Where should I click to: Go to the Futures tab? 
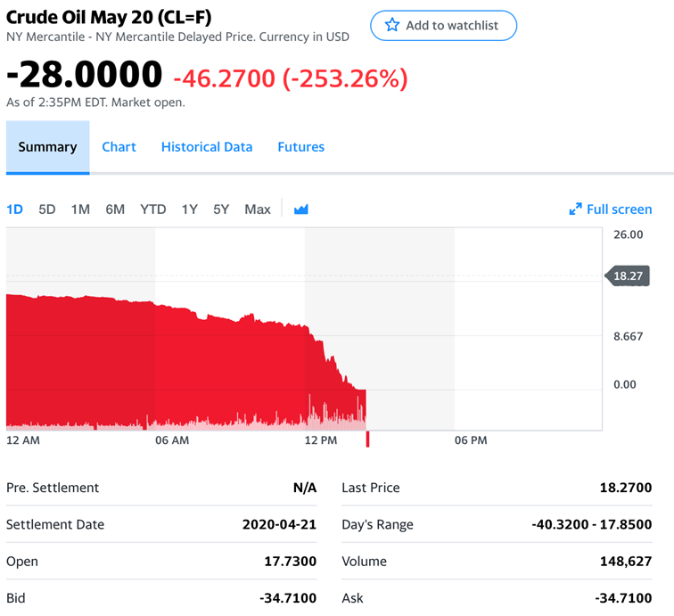300,147
